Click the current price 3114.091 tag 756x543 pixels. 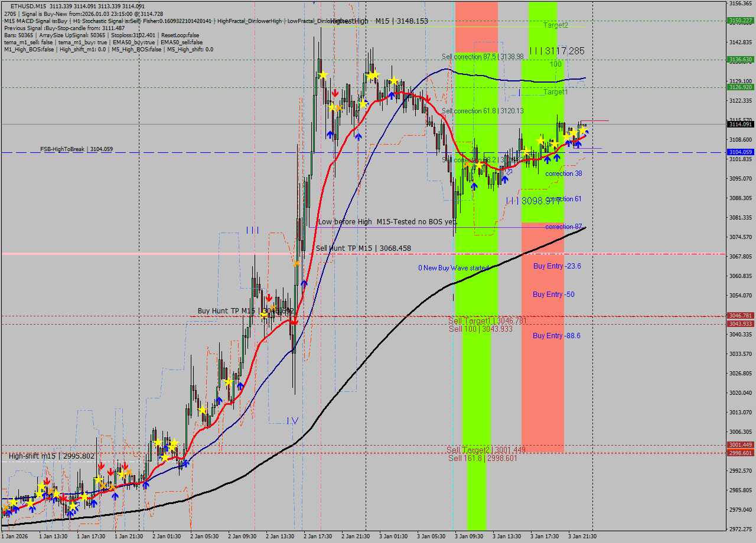(x=740, y=124)
